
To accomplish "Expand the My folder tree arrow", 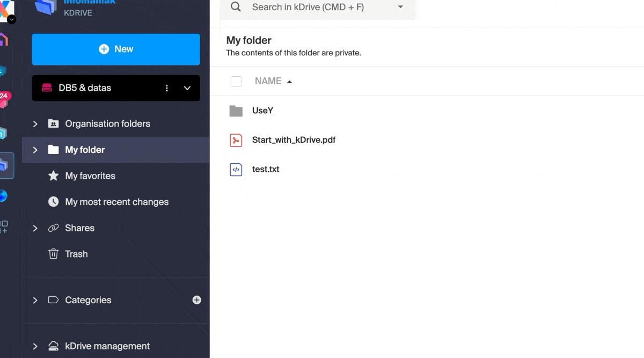I will pos(35,150).
